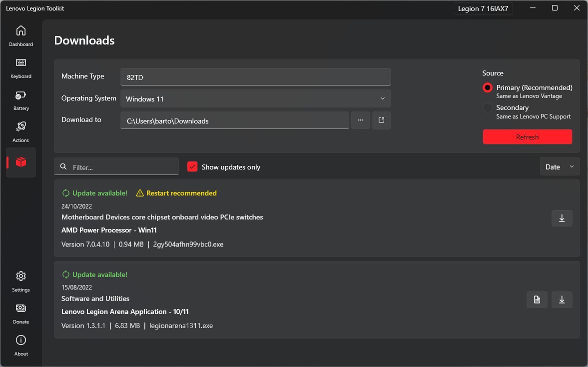Open the Donate page

click(x=21, y=313)
